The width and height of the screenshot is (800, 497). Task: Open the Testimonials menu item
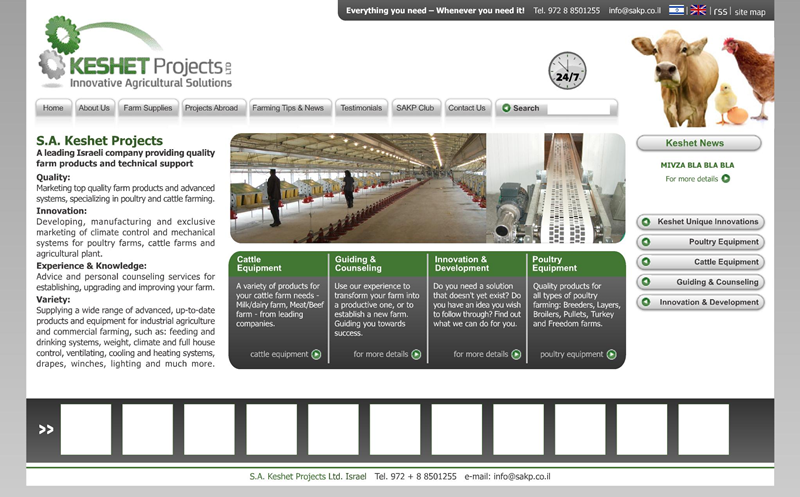tap(361, 108)
